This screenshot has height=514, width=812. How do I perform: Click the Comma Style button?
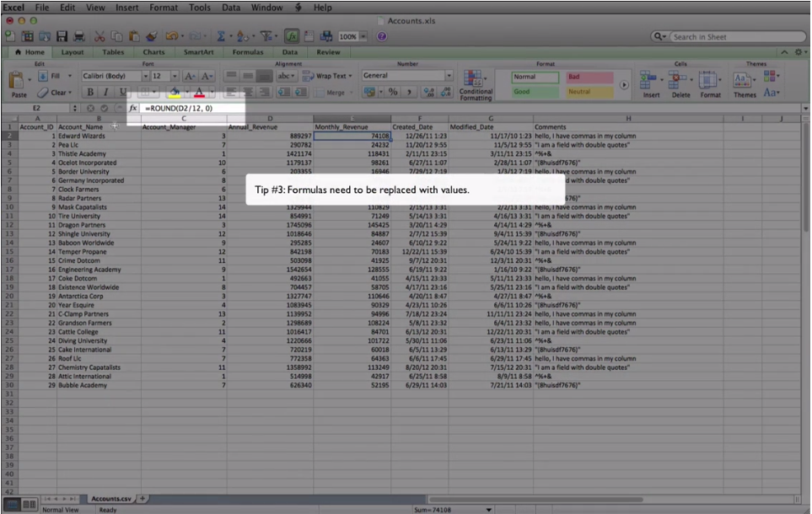point(409,92)
